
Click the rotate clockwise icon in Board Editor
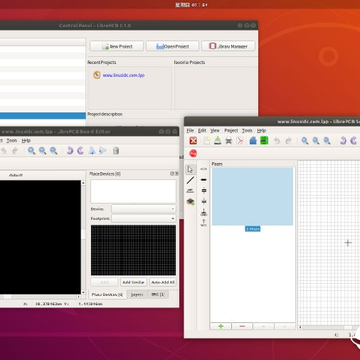(80, 151)
